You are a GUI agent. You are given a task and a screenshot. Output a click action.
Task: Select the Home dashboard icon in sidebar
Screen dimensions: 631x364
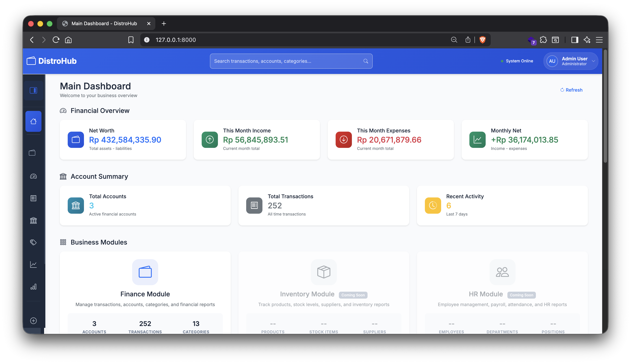pos(33,121)
